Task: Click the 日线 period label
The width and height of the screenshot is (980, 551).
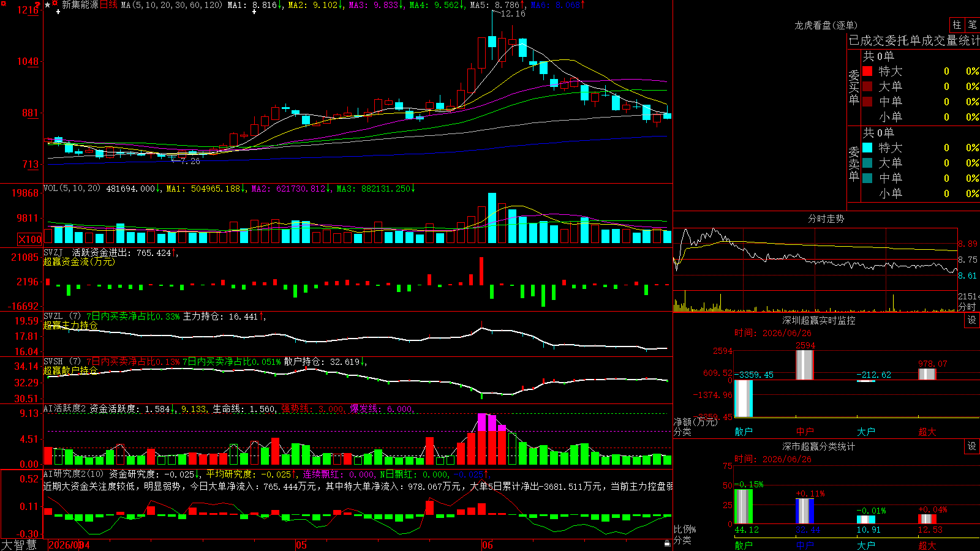Action: [108, 5]
